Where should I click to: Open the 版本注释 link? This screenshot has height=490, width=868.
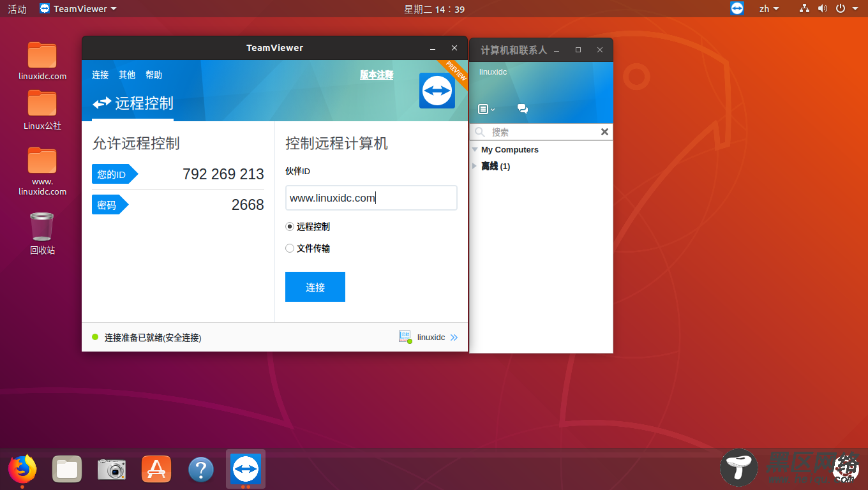[377, 75]
